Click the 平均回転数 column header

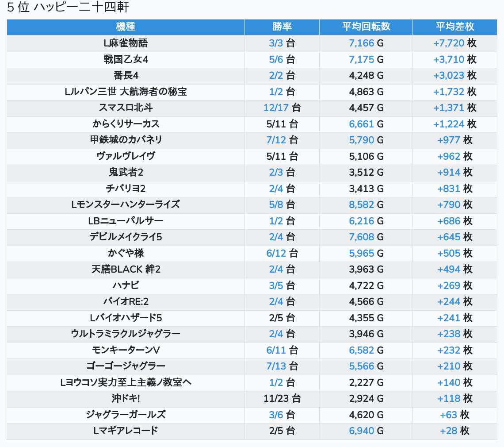(366, 27)
